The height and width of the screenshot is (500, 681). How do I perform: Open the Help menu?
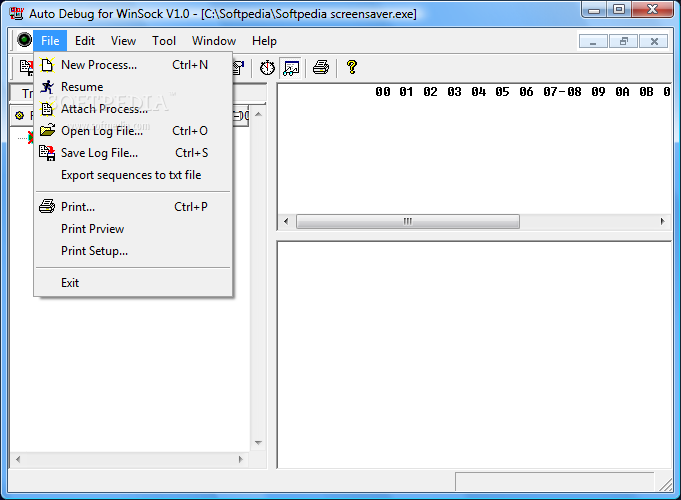tap(264, 41)
